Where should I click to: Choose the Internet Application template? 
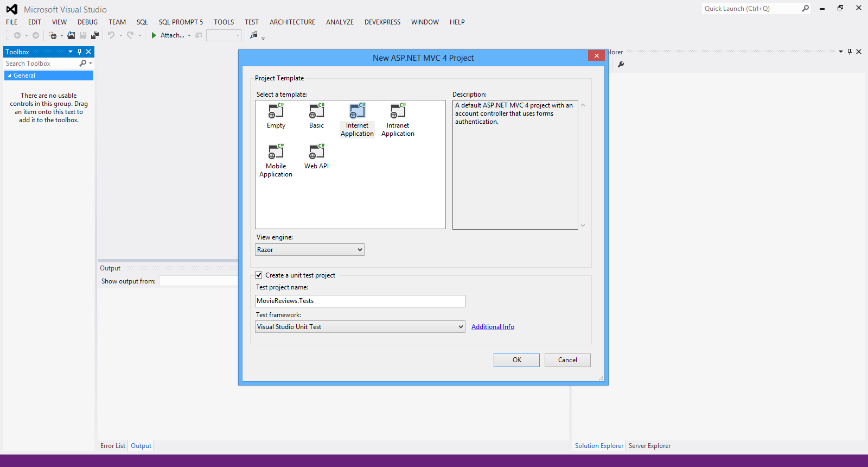[357, 120]
